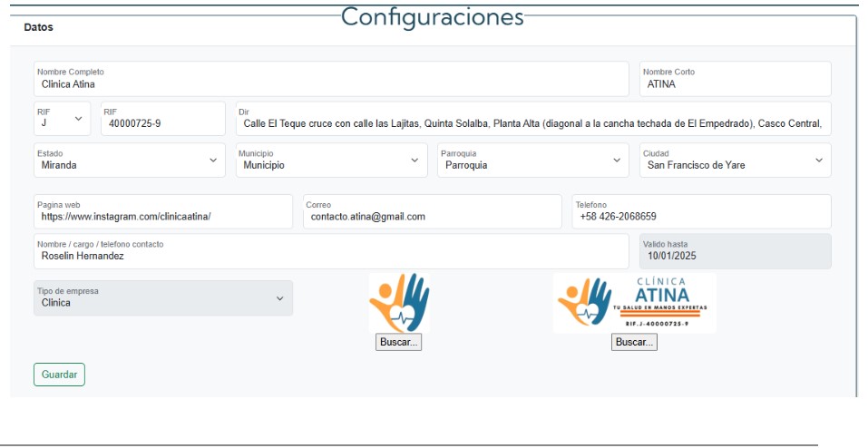Viewport: 868px width, 448px height.
Task: Click the hand-and-heart icon logo image
Action: click(x=399, y=303)
